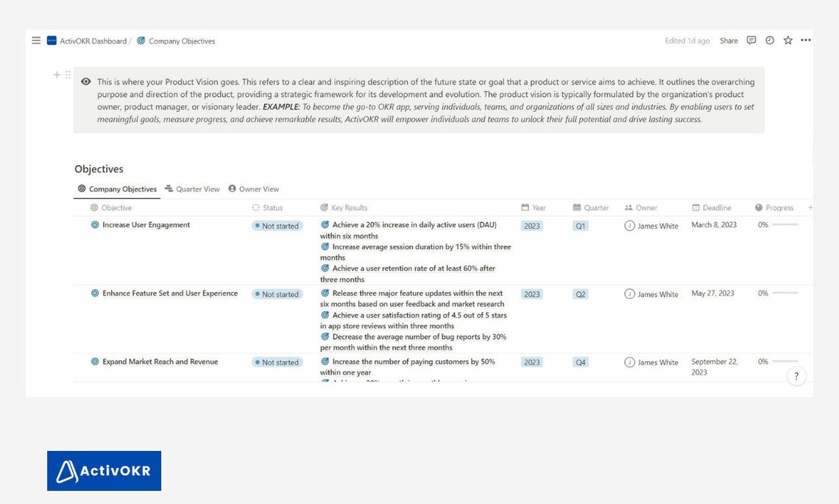
Task: Click 2023 year tag for Enhance Feature Set
Action: (x=532, y=294)
